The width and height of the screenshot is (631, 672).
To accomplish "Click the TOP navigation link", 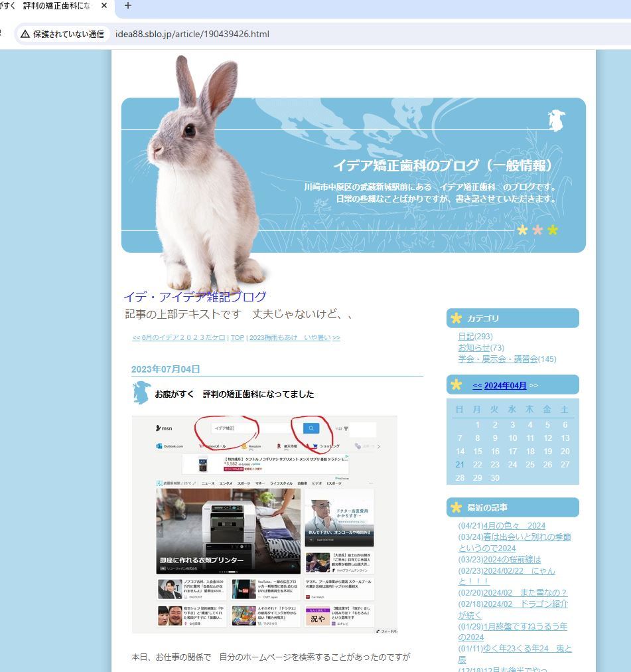I will coord(238,338).
